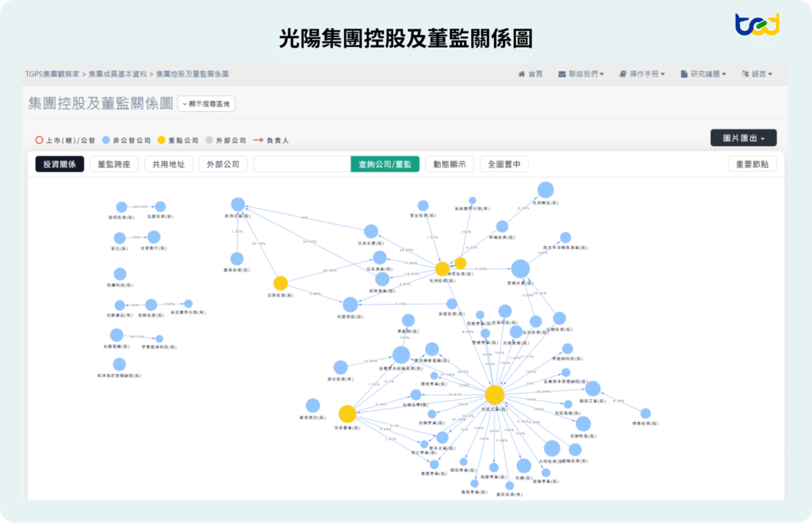Click the 重要節點 button
This screenshot has height=523, width=812.
pos(752,164)
